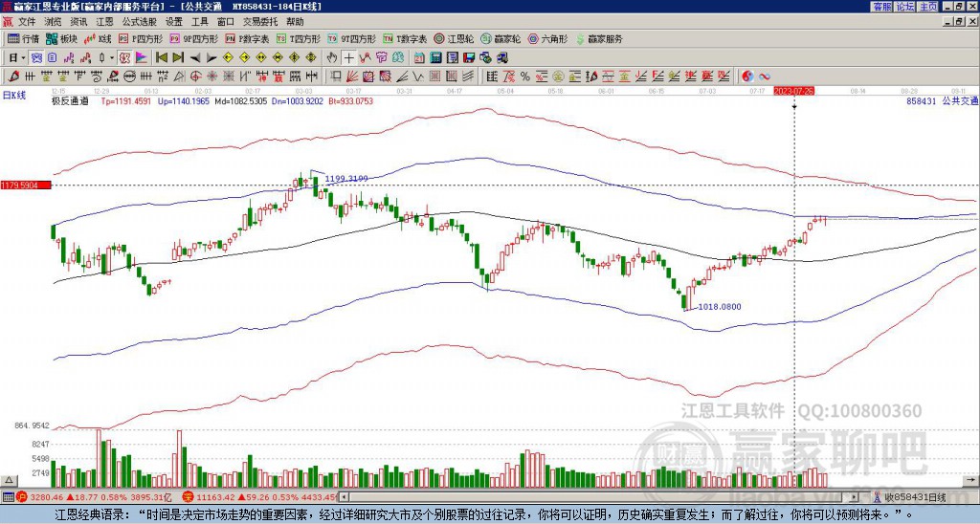
Task: Open the 帮助 menu
Action: [295, 22]
